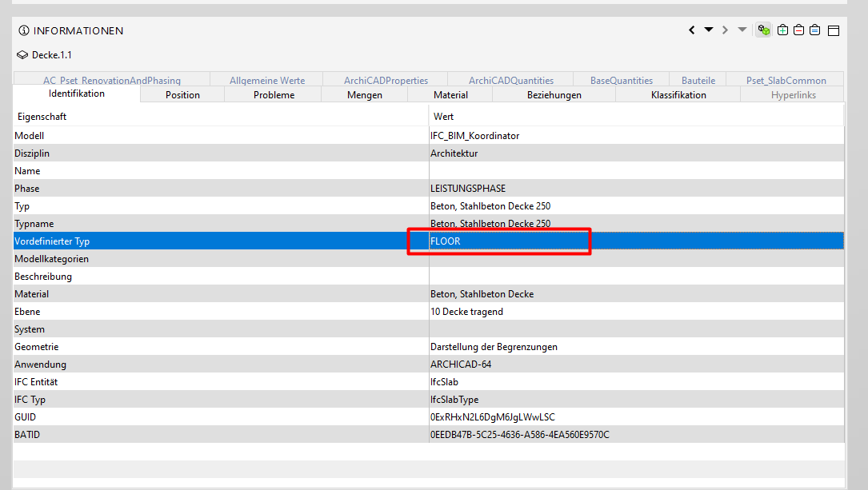Set selection basket with equals icon

tap(815, 30)
